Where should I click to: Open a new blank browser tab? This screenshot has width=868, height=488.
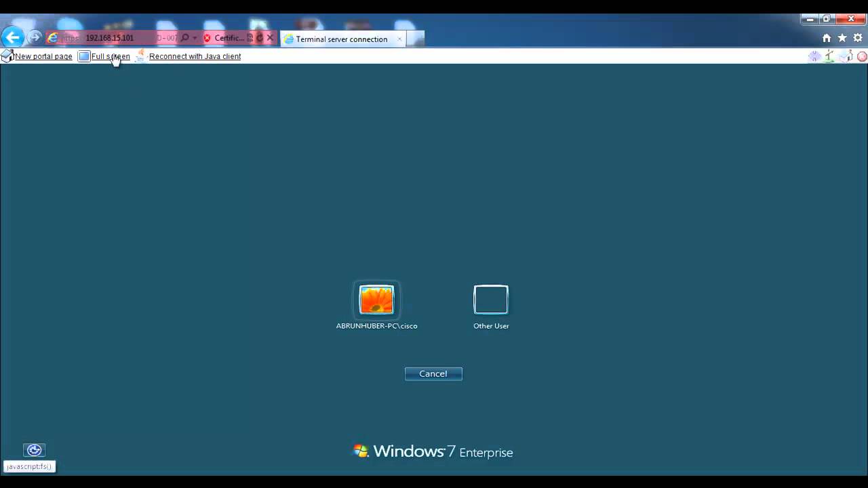click(416, 39)
